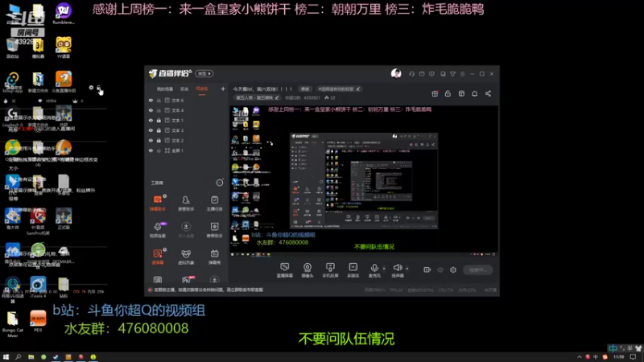This screenshot has height=362, width=644.
Task: Switch to the 我的场景 scene tab
Action: tap(165, 88)
